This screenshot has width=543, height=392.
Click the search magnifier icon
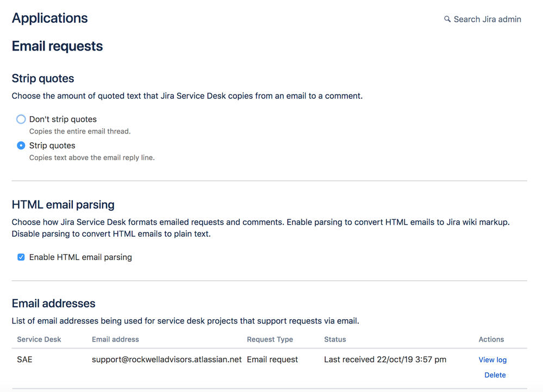[x=447, y=19]
